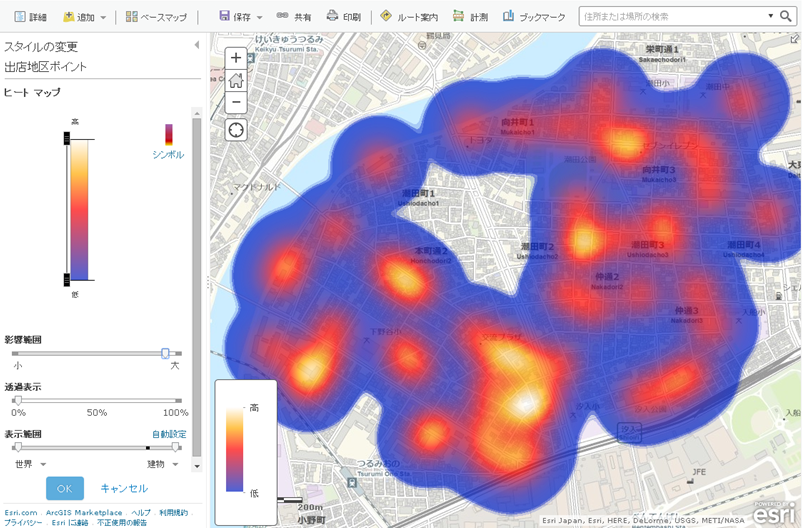Click the キャンセル cancel link
Screen dimensions: 803x528
124,488
